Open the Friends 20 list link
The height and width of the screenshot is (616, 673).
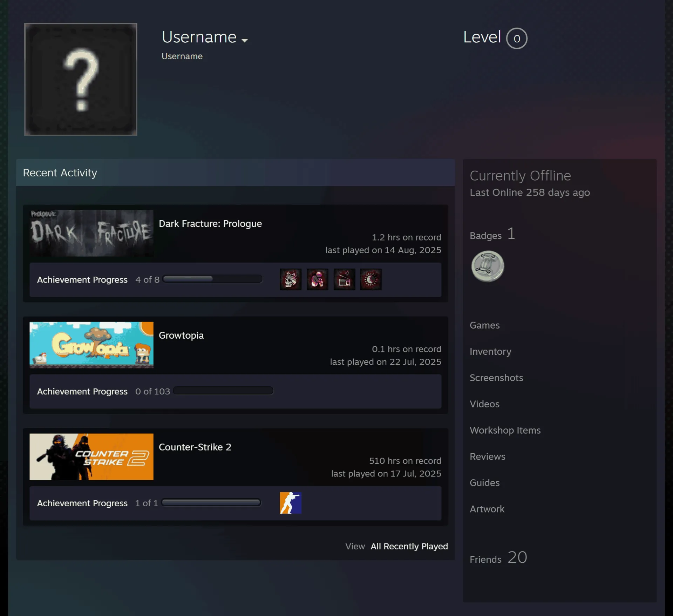click(x=498, y=558)
